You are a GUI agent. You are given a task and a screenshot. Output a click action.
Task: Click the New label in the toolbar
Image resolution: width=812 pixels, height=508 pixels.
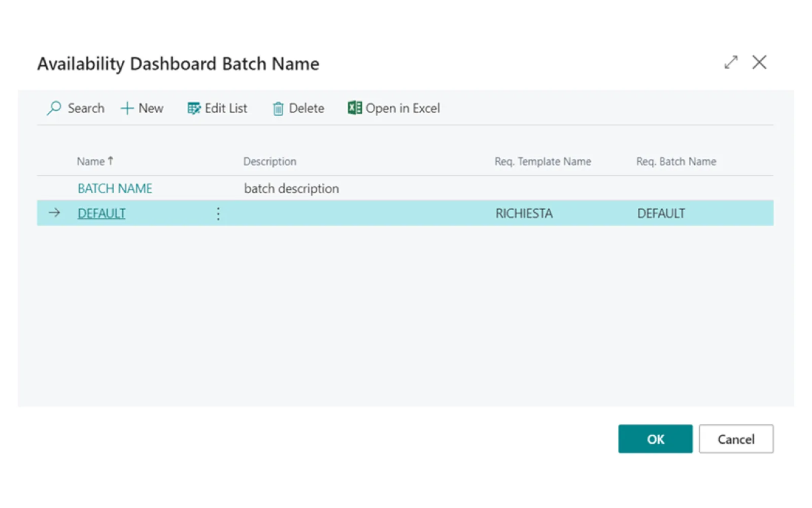151,108
